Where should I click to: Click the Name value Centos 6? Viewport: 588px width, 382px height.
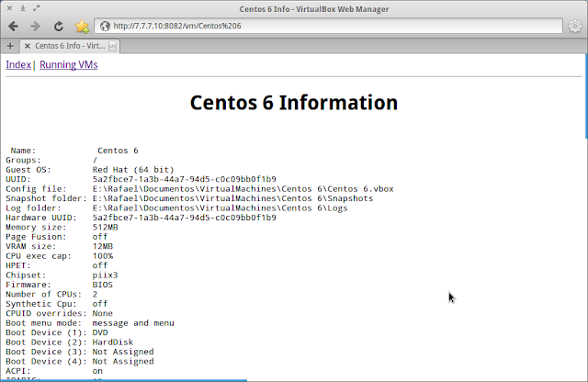(x=118, y=151)
